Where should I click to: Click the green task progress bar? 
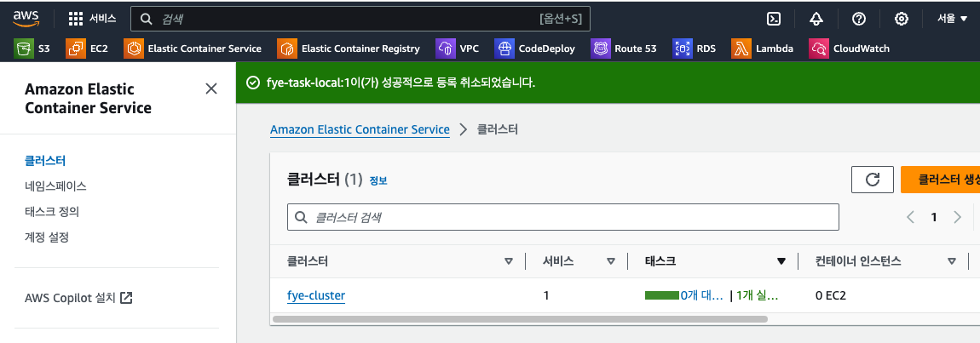click(662, 295)
